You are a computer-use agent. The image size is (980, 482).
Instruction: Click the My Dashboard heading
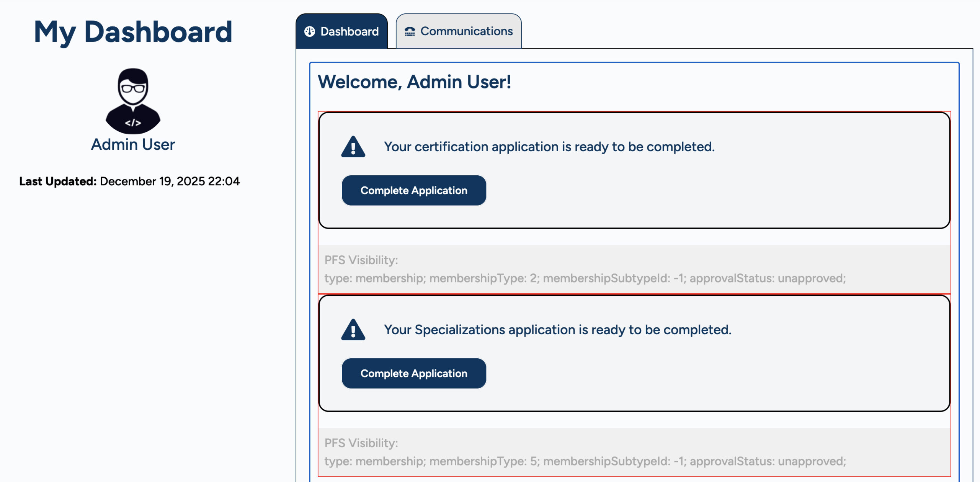coord(133,32)
